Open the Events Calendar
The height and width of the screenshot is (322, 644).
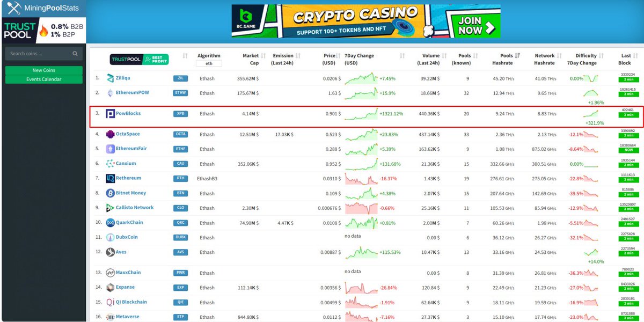coord(44,79)
